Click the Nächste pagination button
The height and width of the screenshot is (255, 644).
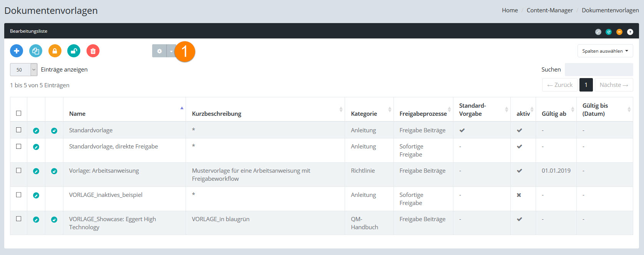tap(614, 85)
